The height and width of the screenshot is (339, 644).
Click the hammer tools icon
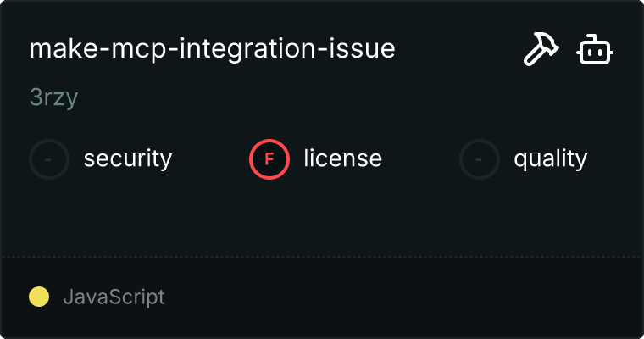point(539,51)
